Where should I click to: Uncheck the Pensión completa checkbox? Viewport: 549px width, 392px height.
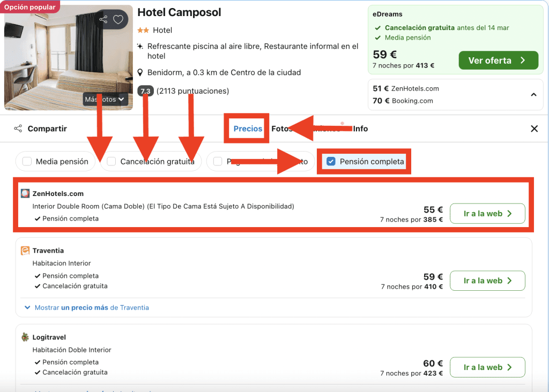(331, 161)
